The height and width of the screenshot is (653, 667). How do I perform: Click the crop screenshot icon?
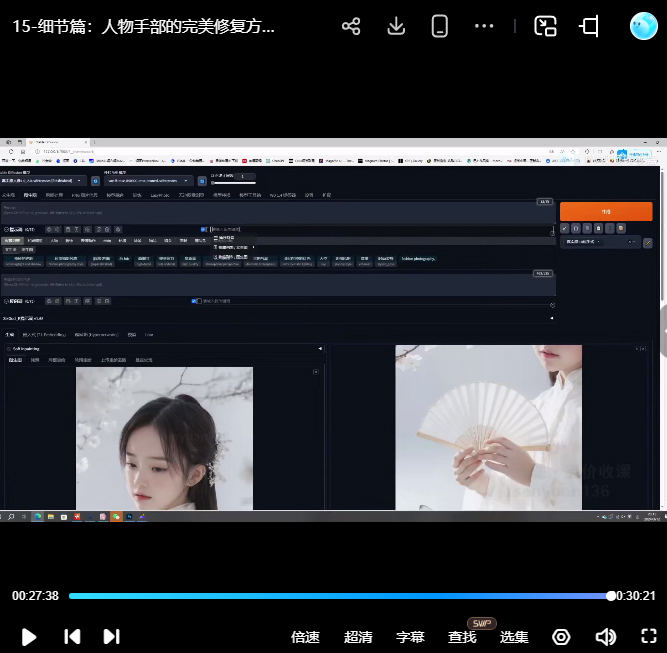590,27
